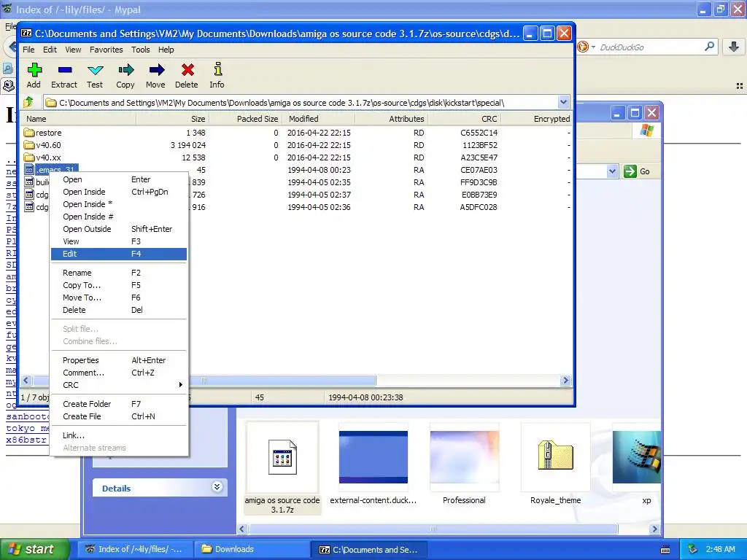Open the 7-Zip Favorites menu
This screenshot has width=747, height=560.
pos(107,50)
